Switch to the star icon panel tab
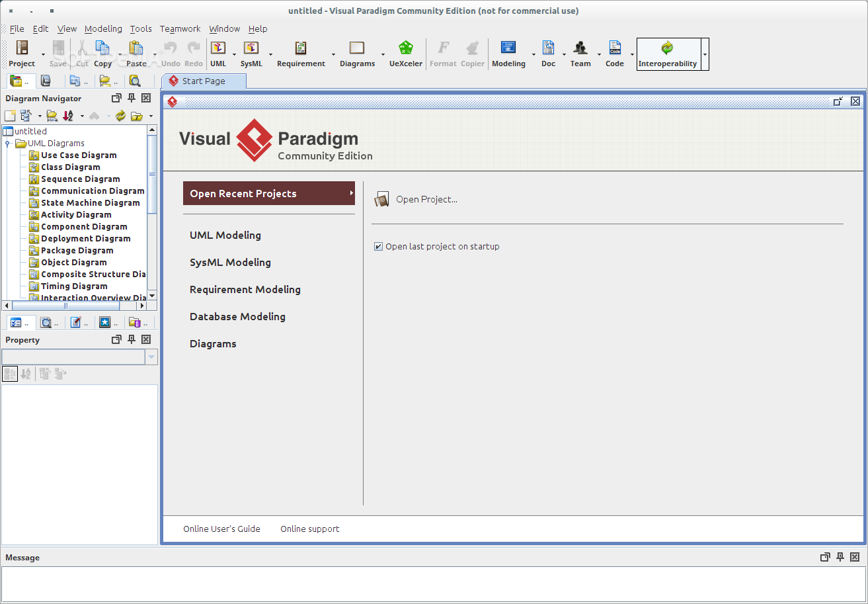Viewport: 868px width, 604px height. tap(108, 323)
